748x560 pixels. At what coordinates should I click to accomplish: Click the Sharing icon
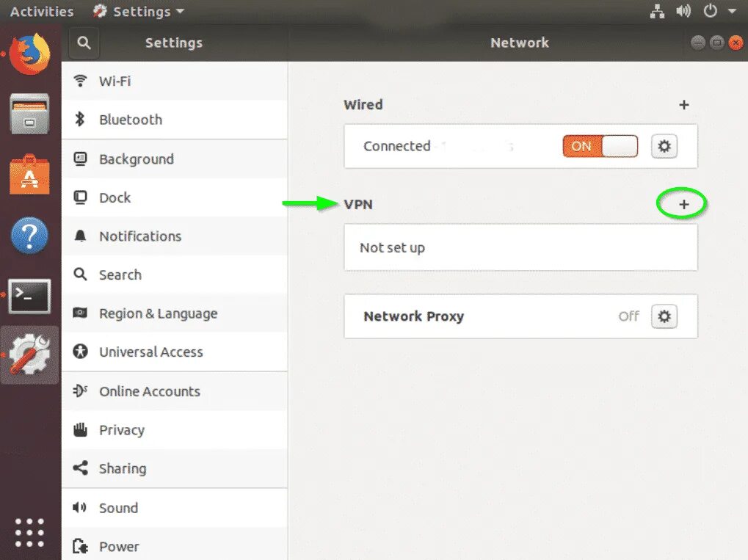[80, 468]
